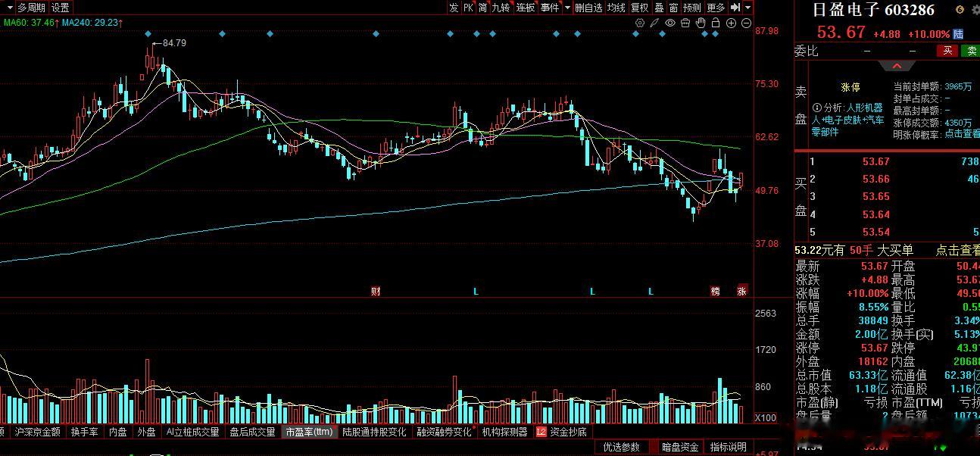The height and width of the screenshot is (456, 980).
Task: Toggle the 均线 moving average display
Action: click(x=616, y=7)
